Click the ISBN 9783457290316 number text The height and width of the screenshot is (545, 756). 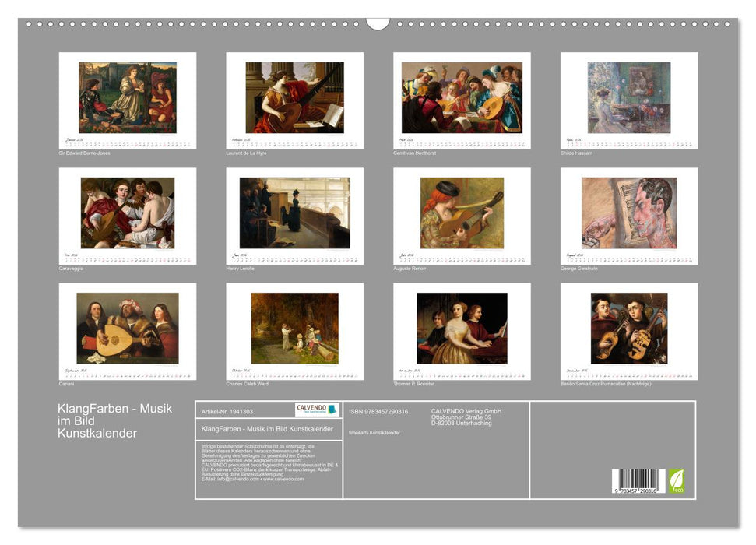point(378,411)
